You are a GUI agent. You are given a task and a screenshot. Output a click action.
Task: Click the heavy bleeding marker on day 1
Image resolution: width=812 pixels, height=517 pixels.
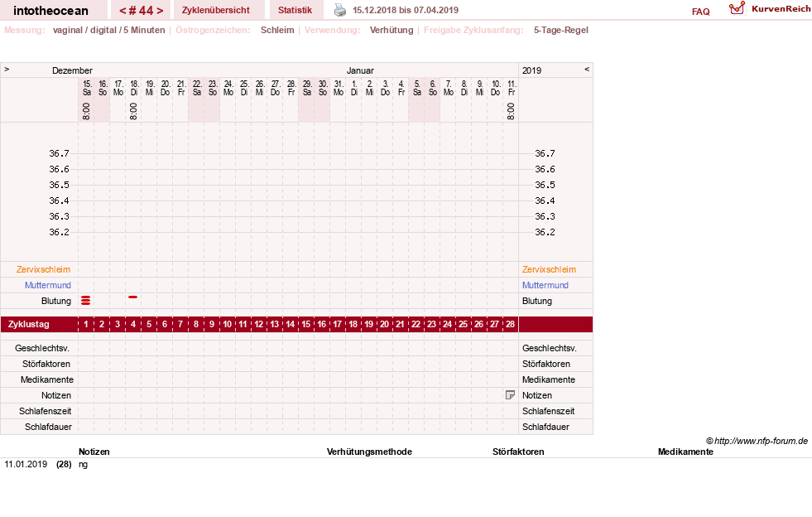coord(86,300)
